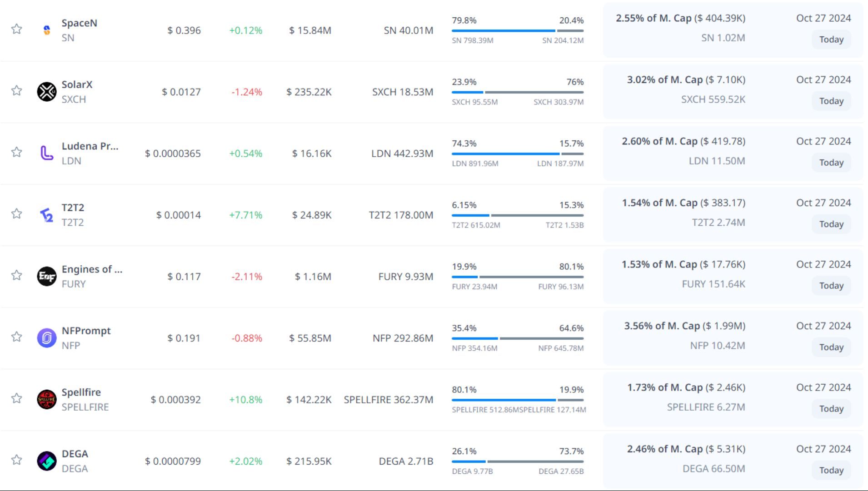Add SolarX to watchlist with star
The width and height of the screenshot is (868, 491).
pos(17,91)
